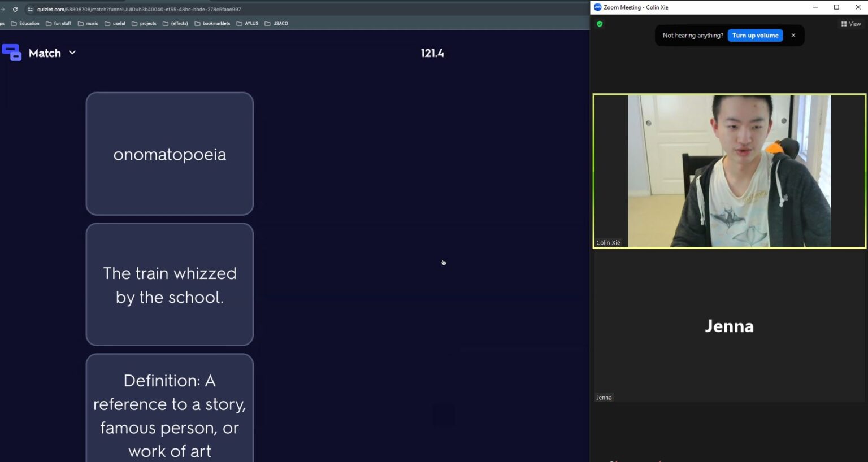Image resolution: width=868 pixels, height=462 pixels.
Task: Open the (effects) bookmarks folder
Action: tap(175, 24)
